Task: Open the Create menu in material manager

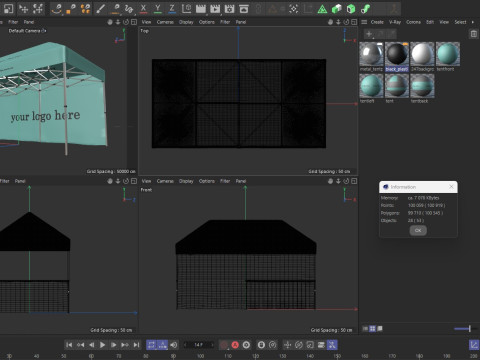Action: [377, 22]
